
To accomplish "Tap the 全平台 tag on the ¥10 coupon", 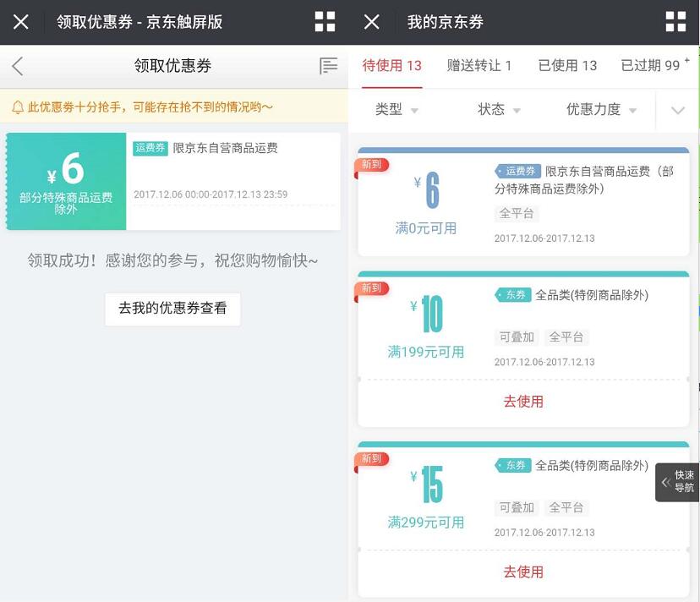I will (566, 337).
